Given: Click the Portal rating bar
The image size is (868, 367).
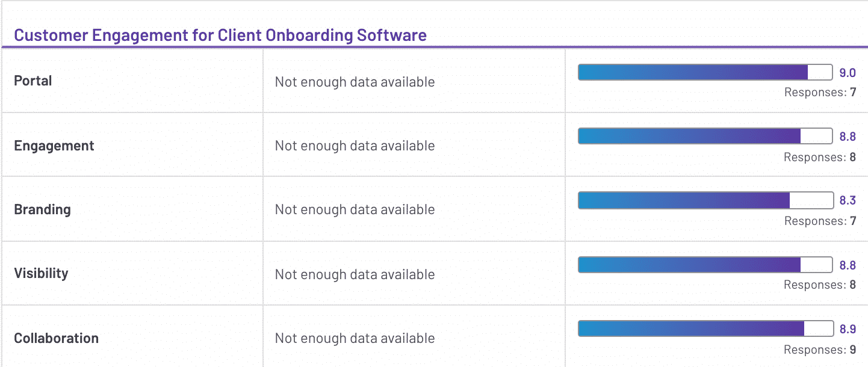Looking at the screenshot, I should pyautogui.click(x=705, y=72).
